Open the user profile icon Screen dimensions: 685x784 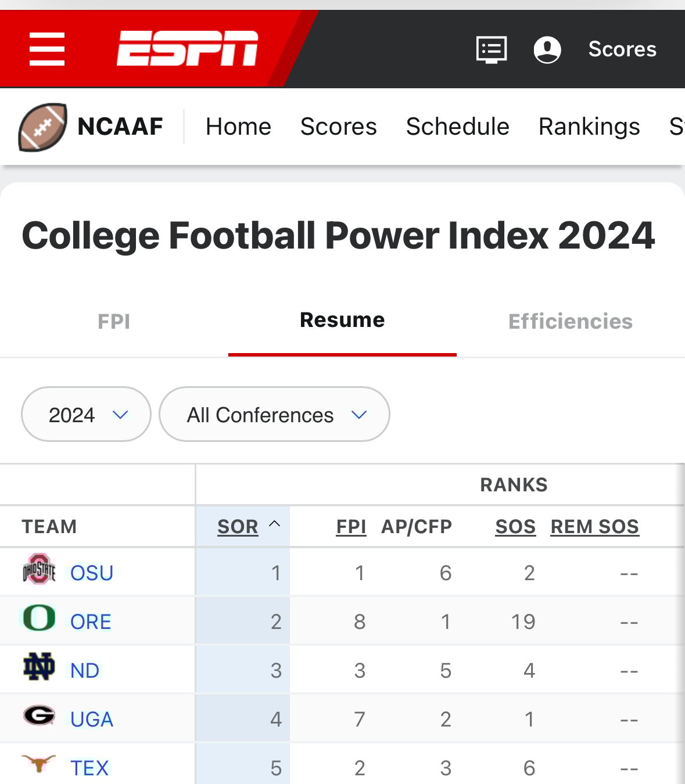tap(547, 49)
